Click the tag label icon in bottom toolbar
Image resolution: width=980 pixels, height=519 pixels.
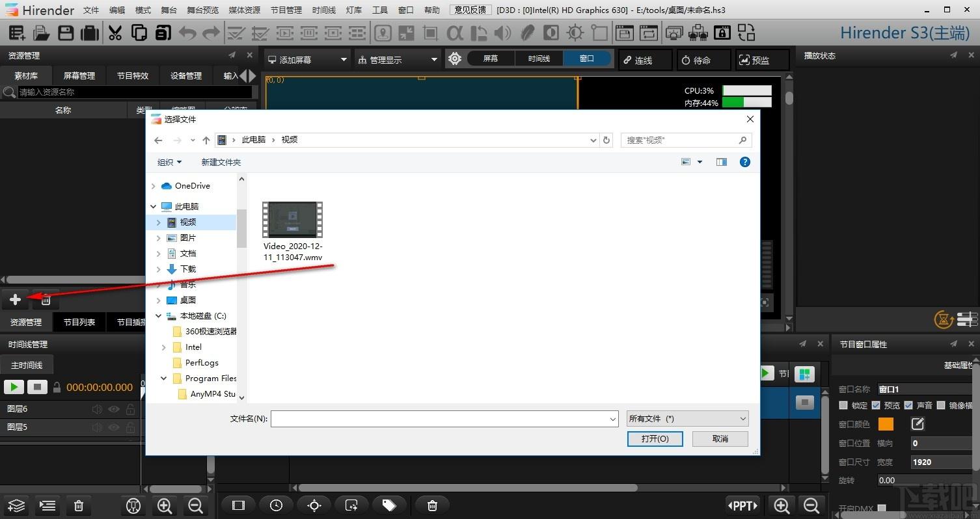tap(389, 505)
